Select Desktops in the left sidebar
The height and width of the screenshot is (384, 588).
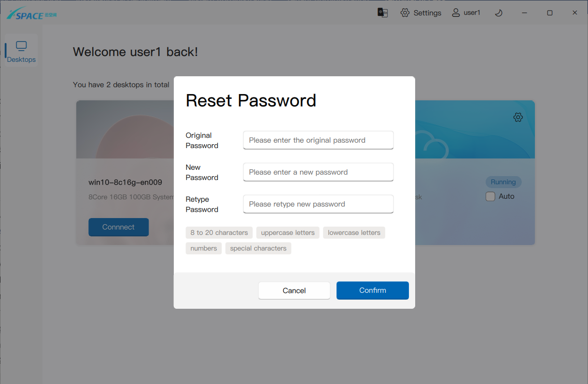pos(21,52)
